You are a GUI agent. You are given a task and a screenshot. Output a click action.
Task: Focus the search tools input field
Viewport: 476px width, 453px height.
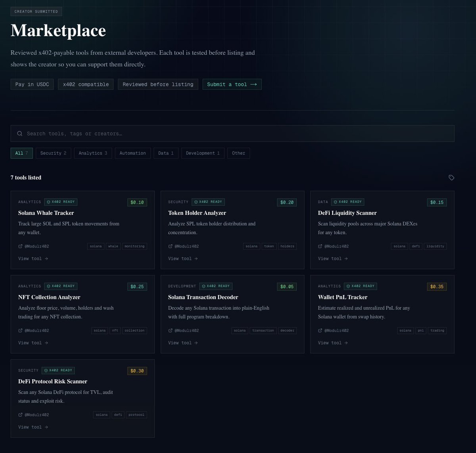tap(232, 134)
